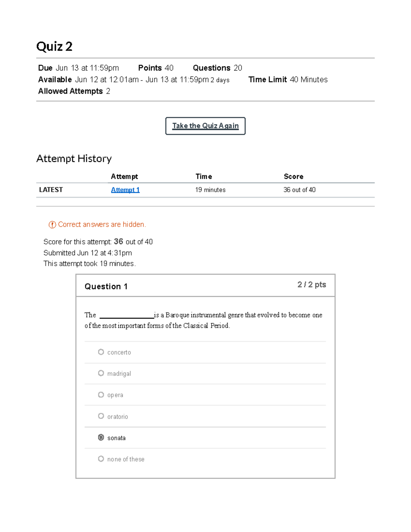Select the concerto radio button

101,352
